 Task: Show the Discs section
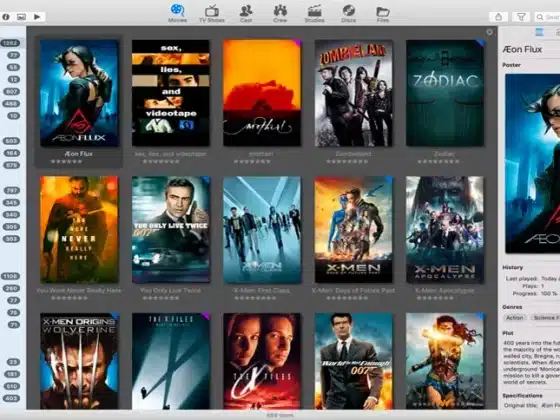[349, 13]
